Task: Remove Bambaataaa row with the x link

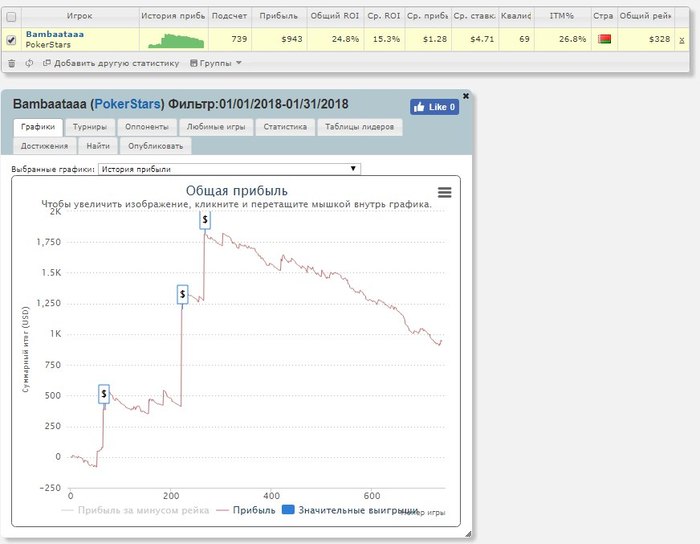Action: pyautogui.click(x=682, y=40)
